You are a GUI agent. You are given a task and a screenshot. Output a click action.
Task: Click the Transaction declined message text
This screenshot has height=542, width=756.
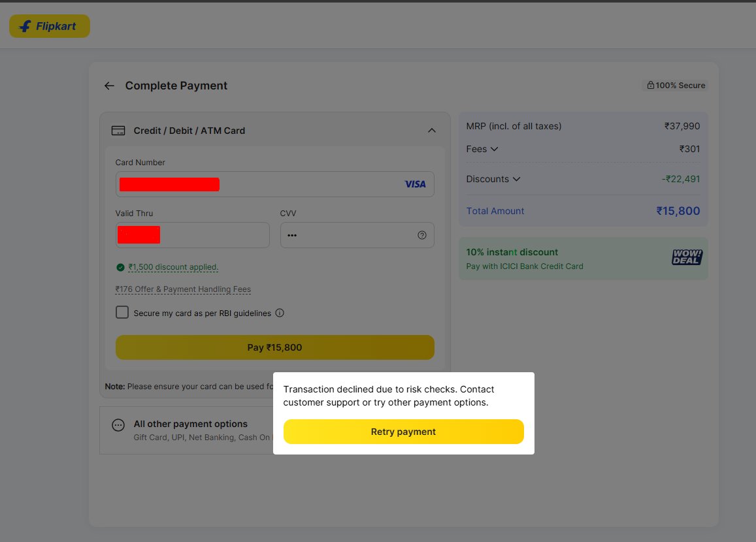click(x=389, y=396)
